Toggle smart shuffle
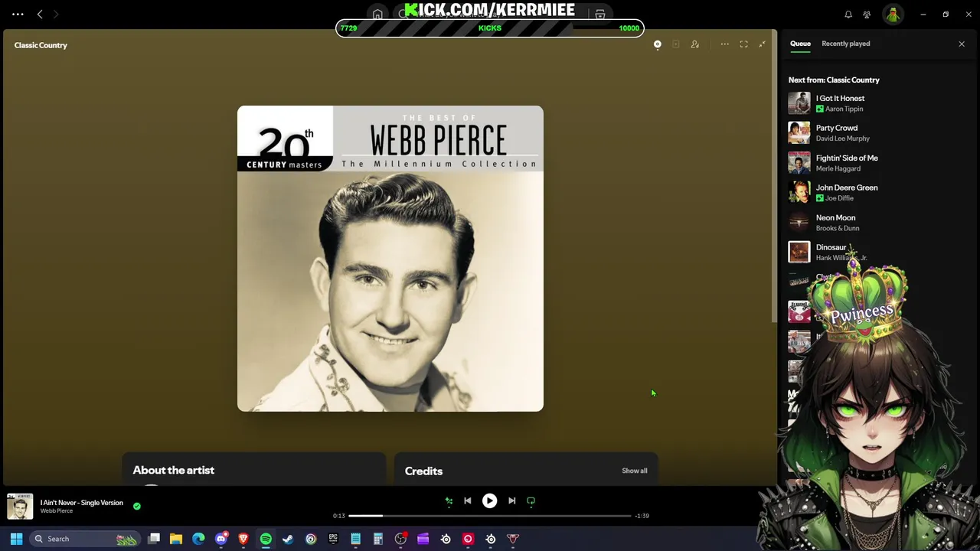Viewport: 980px width, 551px height. coord(449,500)
